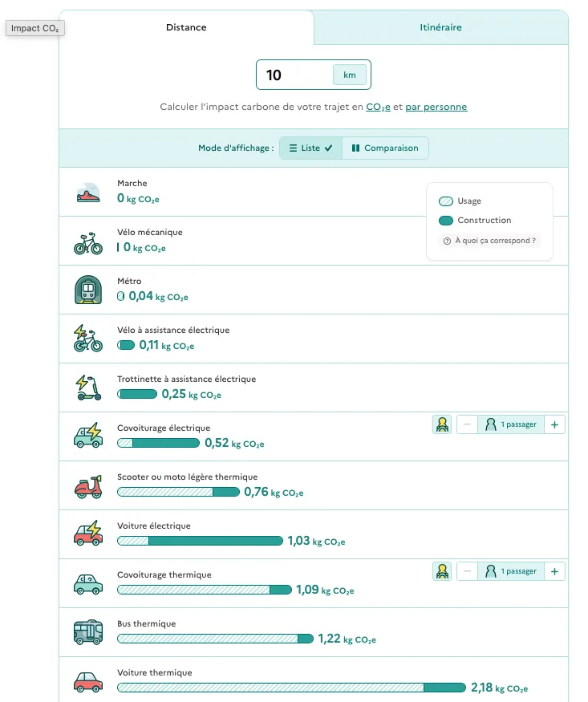Click driver icon in Covoiturage thermique row

point(441,571)
